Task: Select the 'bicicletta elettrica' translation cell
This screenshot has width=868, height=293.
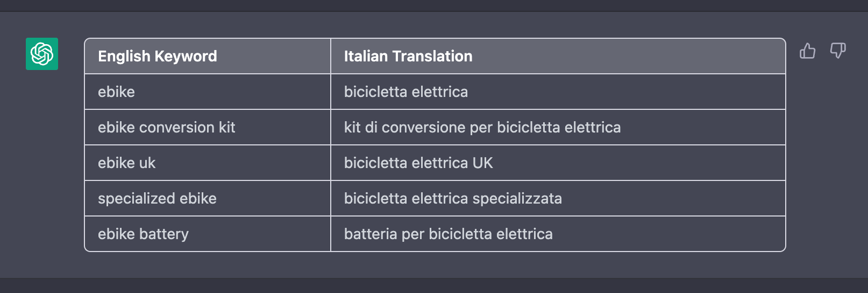Action: [x=558, y=92]
